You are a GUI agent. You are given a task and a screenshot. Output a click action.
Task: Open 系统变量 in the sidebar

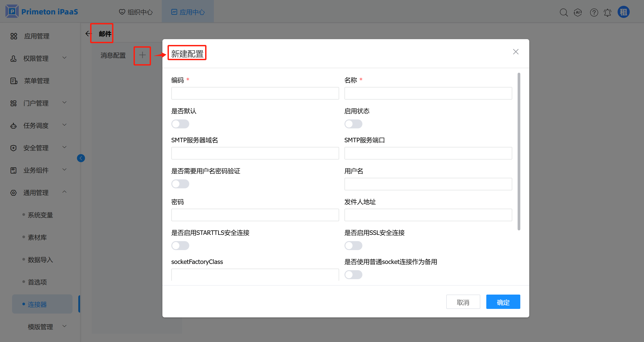[40, 215]
